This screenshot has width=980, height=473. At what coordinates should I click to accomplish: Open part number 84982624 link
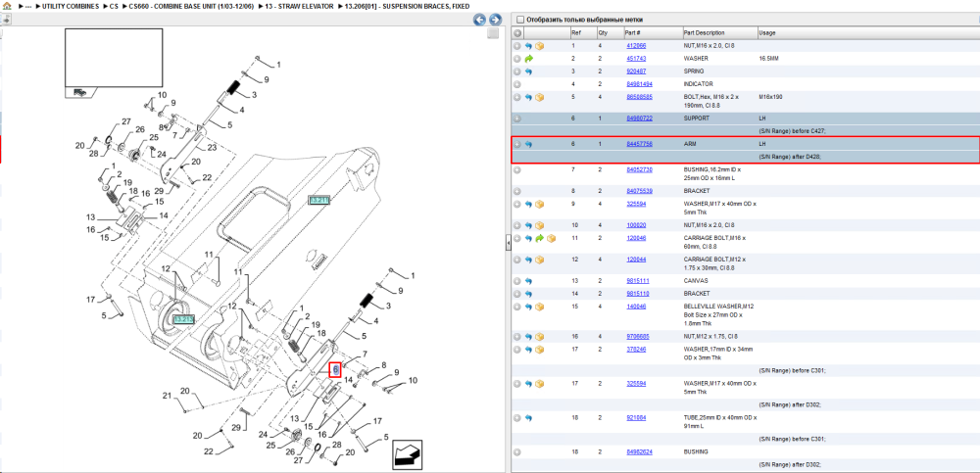[639, 451]
